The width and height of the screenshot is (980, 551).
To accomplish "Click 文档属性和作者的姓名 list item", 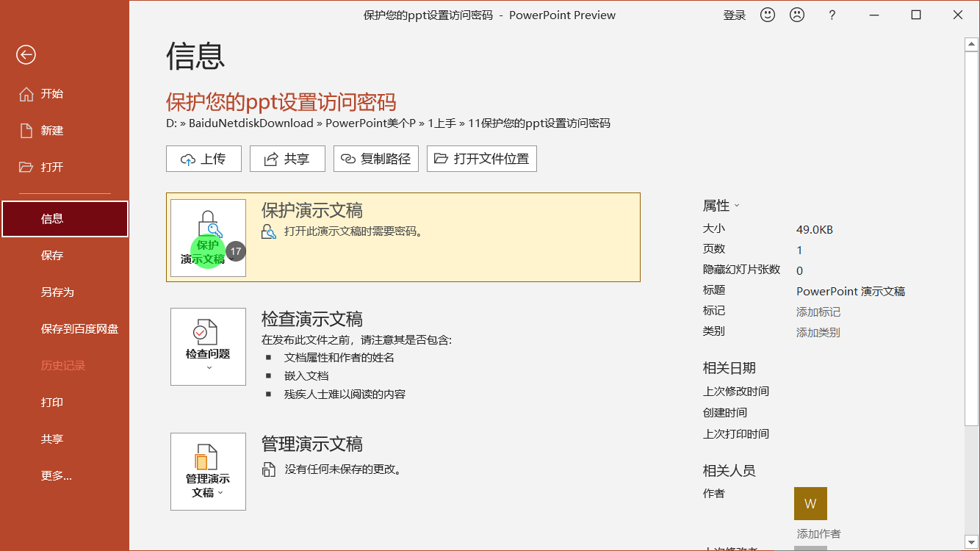I will 339,358.
